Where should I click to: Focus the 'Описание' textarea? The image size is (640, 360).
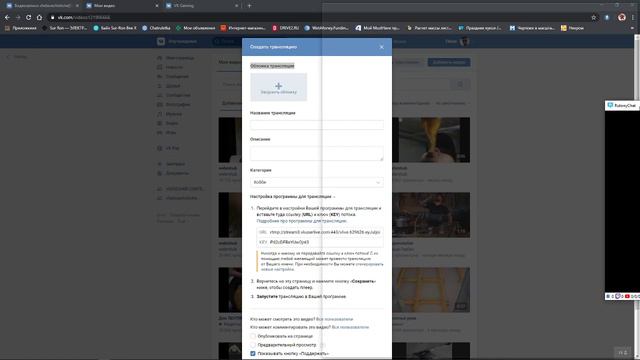pos(317,153)
